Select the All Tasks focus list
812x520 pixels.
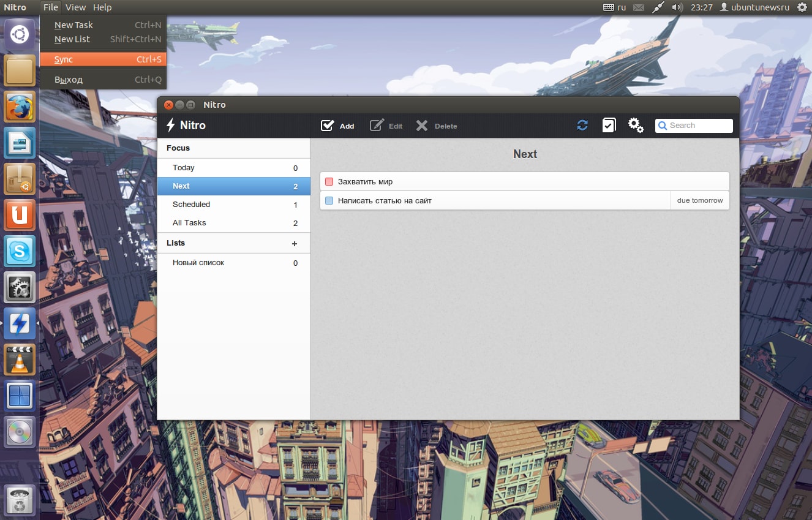234,223
